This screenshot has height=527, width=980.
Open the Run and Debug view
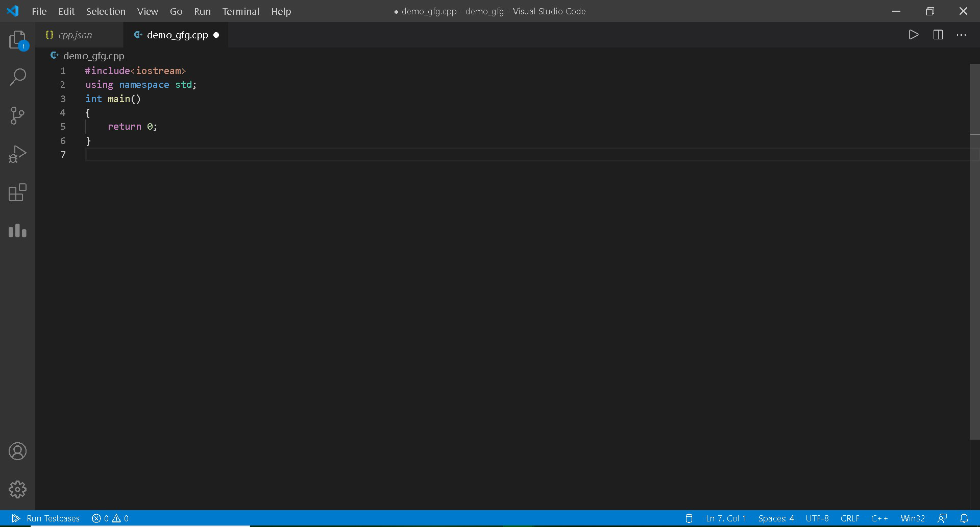(x=17, y=154)
